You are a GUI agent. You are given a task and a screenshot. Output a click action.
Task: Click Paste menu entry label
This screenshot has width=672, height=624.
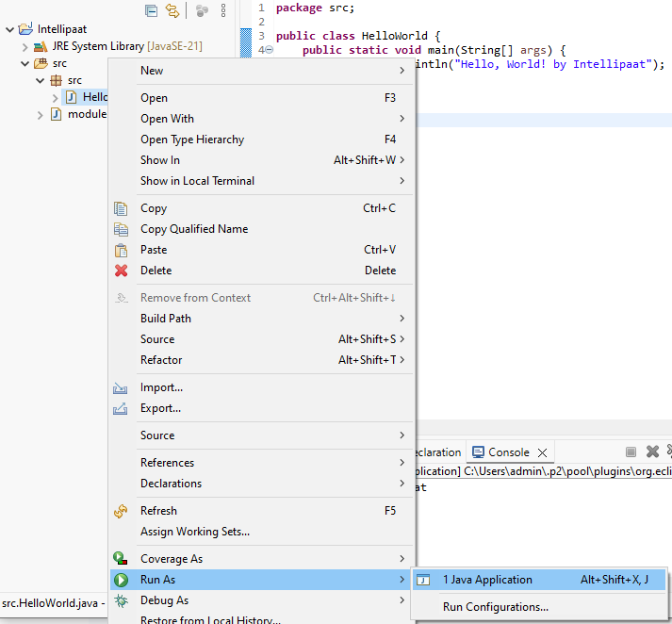point(154,250)
